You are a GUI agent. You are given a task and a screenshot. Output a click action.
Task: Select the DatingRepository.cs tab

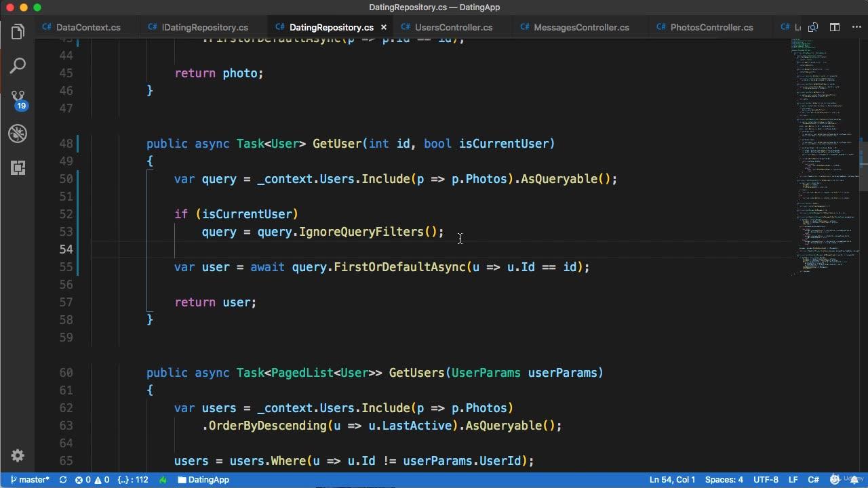coord(331,28)
